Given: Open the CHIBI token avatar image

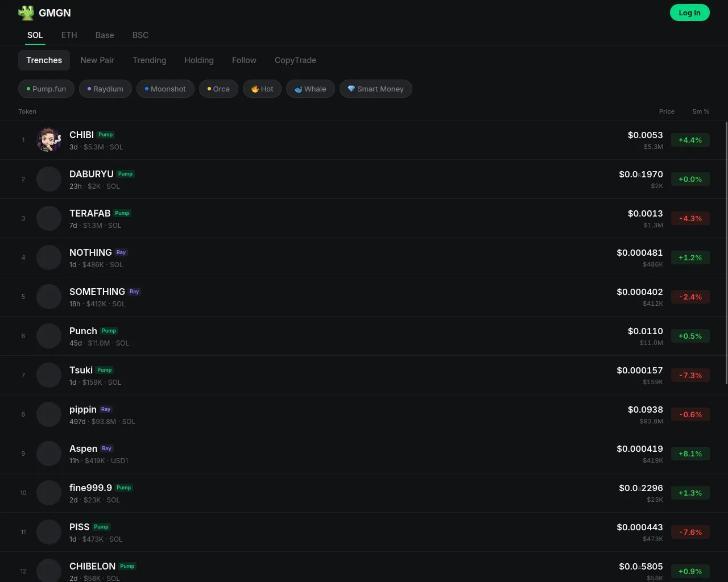Looking at the screenshot, I should coord(49,140).
